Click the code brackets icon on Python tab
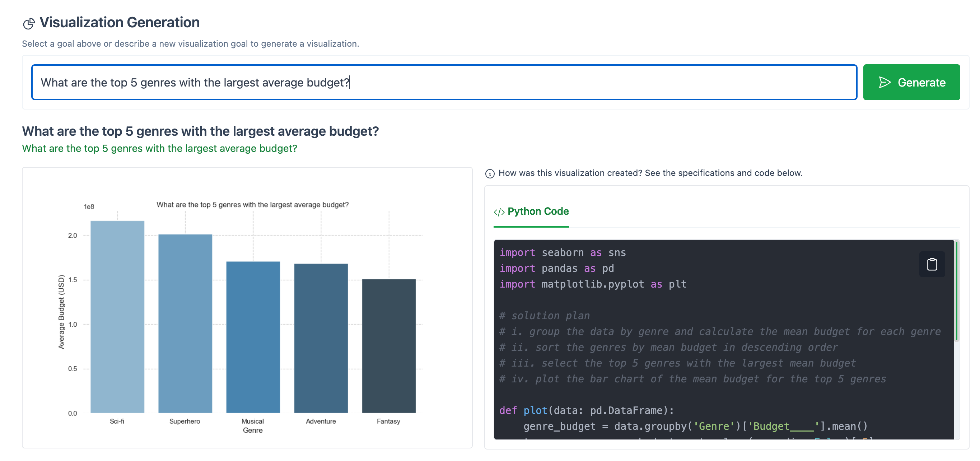 (499, 212)
